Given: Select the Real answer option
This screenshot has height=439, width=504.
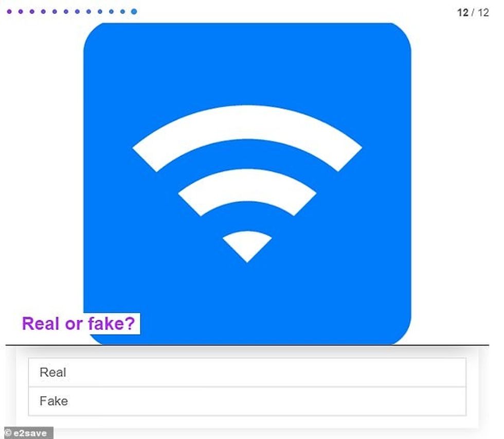Looking at the screenshot, I should (x=247, y=372).
